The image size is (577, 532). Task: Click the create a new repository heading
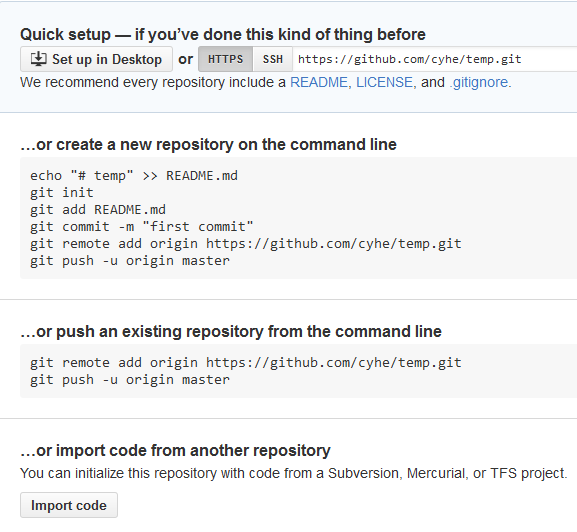coord(208,145)
